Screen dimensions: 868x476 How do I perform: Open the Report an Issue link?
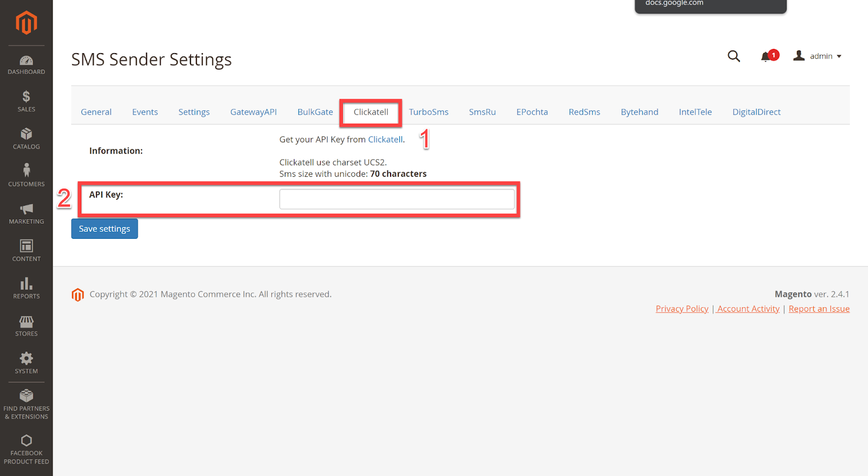coord(819,308)
